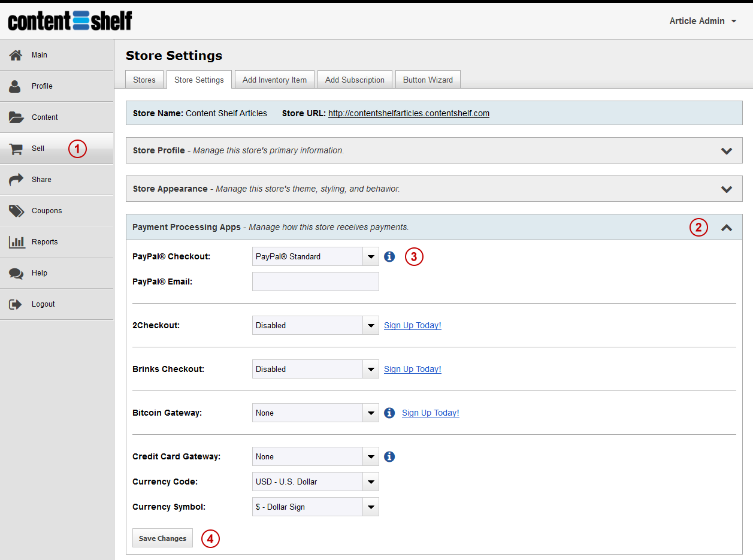Open the Button Wizard tab
The image size is (753, 560).
pos(428,80)
